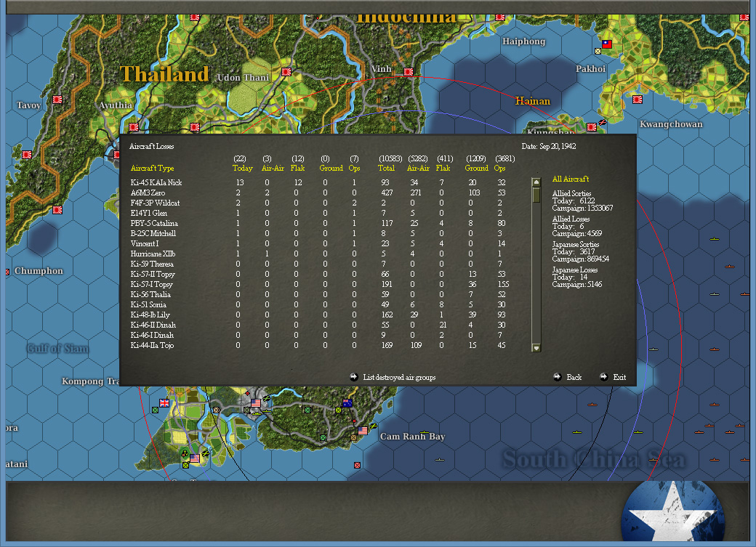Select the All Aircraft filter label
The image size is (756, 547).
tap(571, 179)
